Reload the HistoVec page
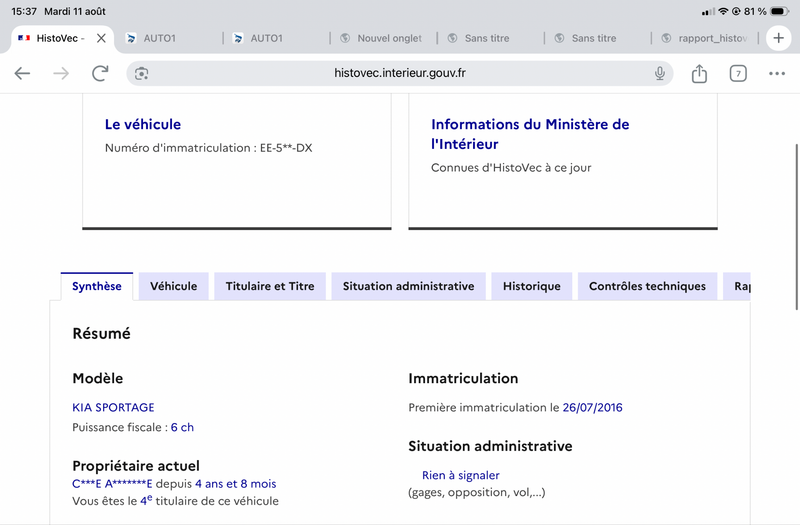This screenshot has width=800, height=525. [x=100, y=73]
